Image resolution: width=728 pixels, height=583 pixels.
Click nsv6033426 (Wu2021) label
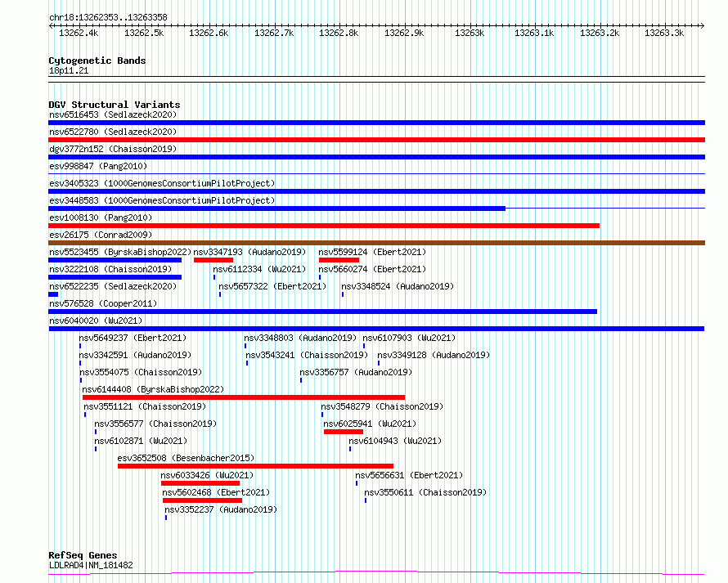pyautogui.click(x=207, y=475)
